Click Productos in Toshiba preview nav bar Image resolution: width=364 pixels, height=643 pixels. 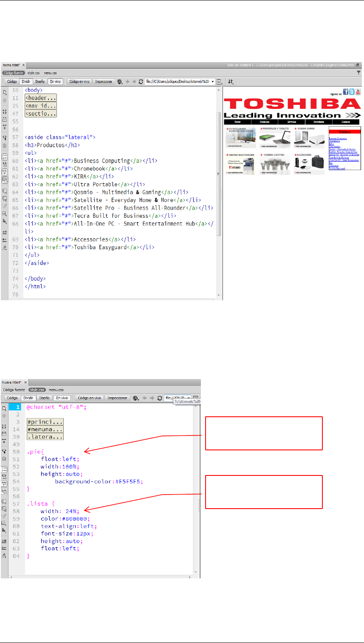click(264, 122)
